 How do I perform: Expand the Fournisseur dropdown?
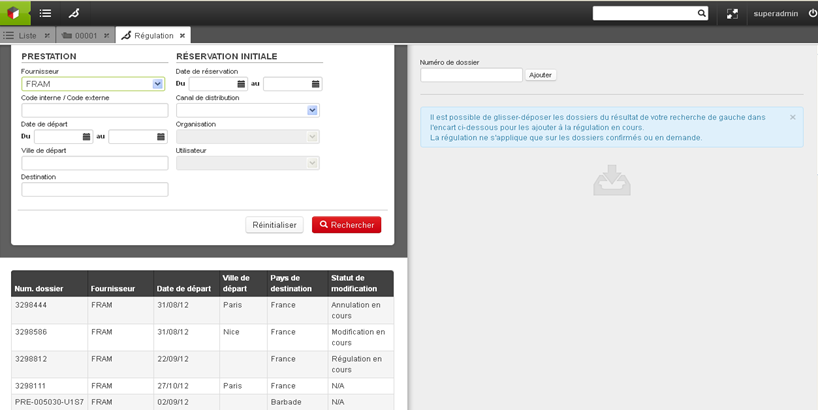[x=158, y=84]
